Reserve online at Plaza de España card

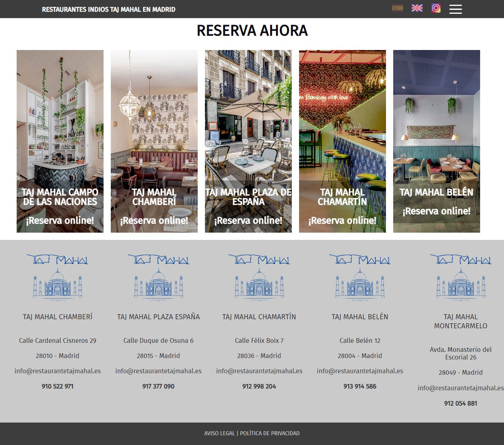(248, 220)
